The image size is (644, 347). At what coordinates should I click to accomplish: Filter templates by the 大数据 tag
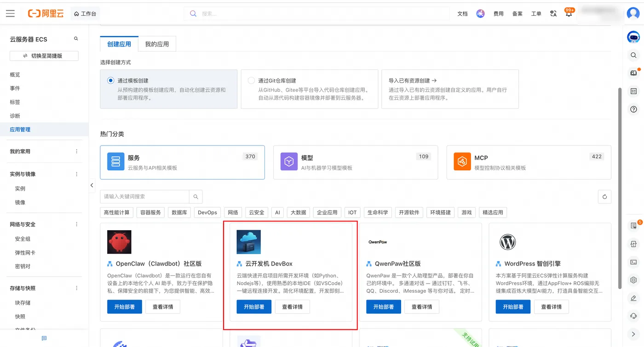(299, 213)
